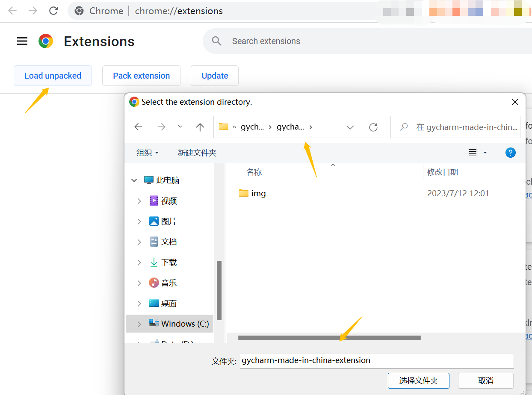Click the 此电脑 computer icon
This screenshot has width=532, height=395.
[x=148, y=180]
